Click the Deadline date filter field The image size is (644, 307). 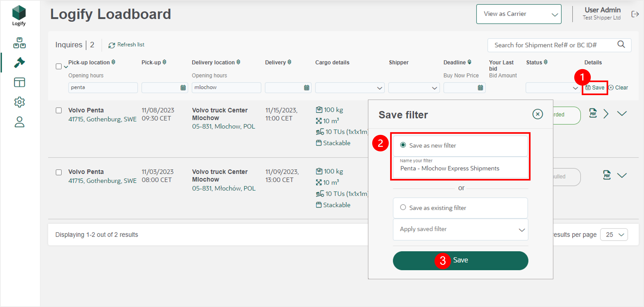pyautogui.click(x=464, y=88)
